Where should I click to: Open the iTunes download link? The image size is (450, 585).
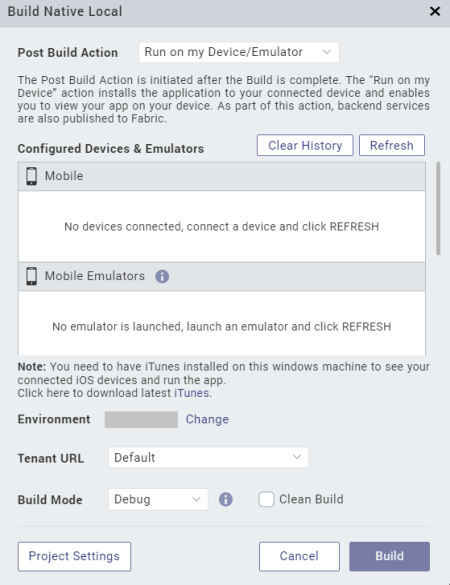(191, 393)
